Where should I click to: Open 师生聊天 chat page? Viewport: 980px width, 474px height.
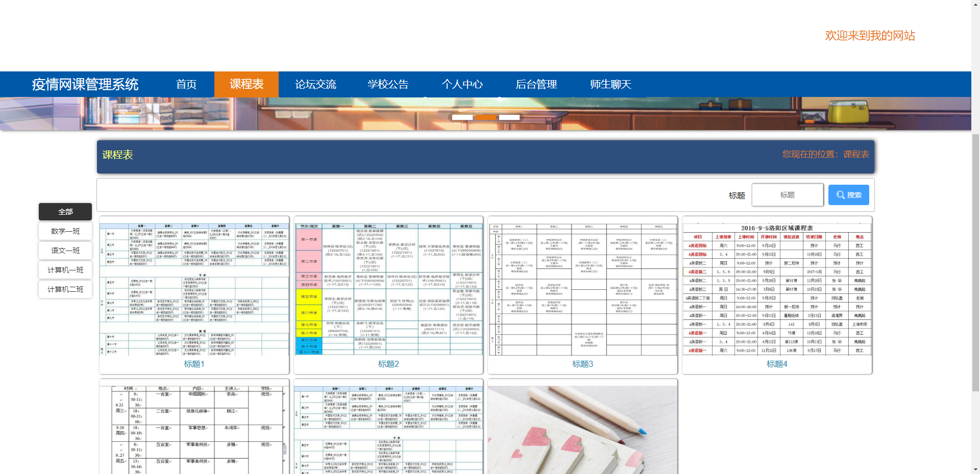pos(610,84)
